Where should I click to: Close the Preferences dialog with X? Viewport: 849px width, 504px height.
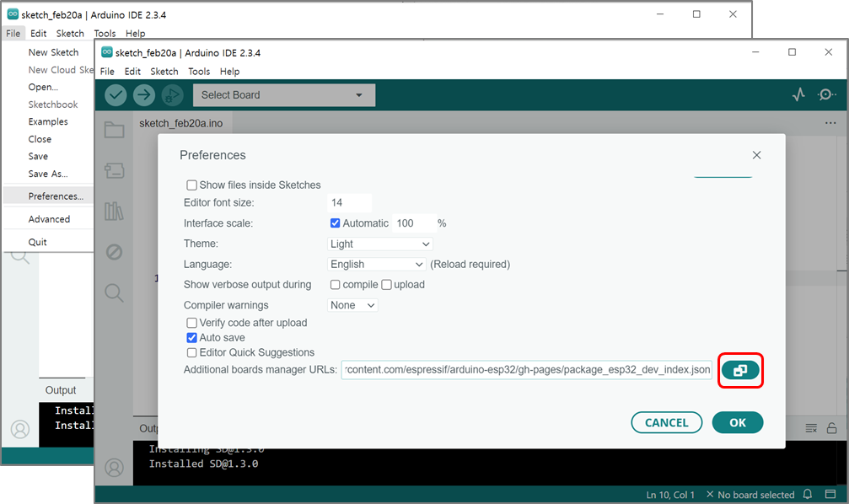756,155
